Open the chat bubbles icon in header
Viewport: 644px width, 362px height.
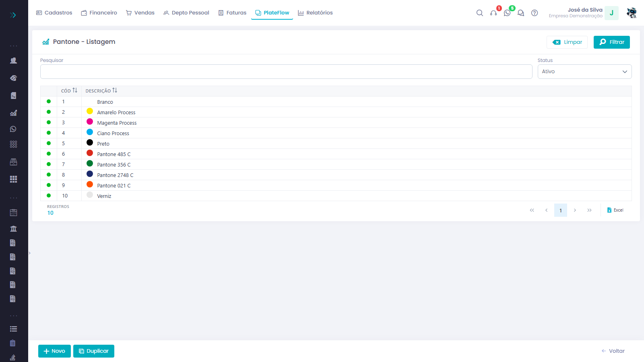click(521, 13)
